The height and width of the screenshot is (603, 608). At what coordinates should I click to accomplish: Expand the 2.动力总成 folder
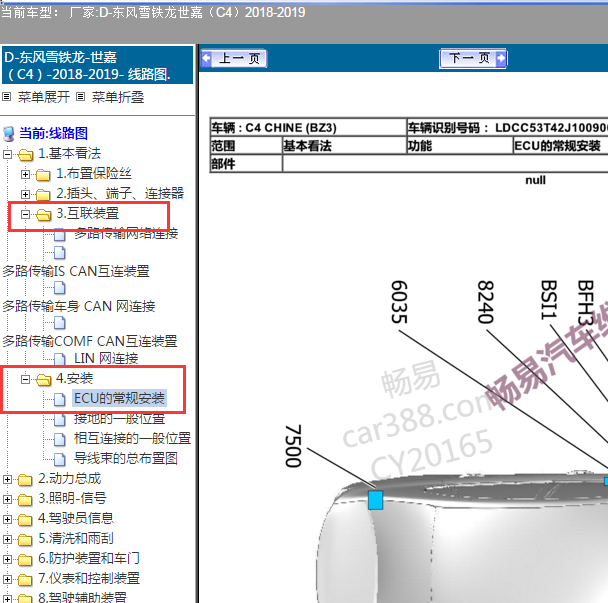(7, 479)
